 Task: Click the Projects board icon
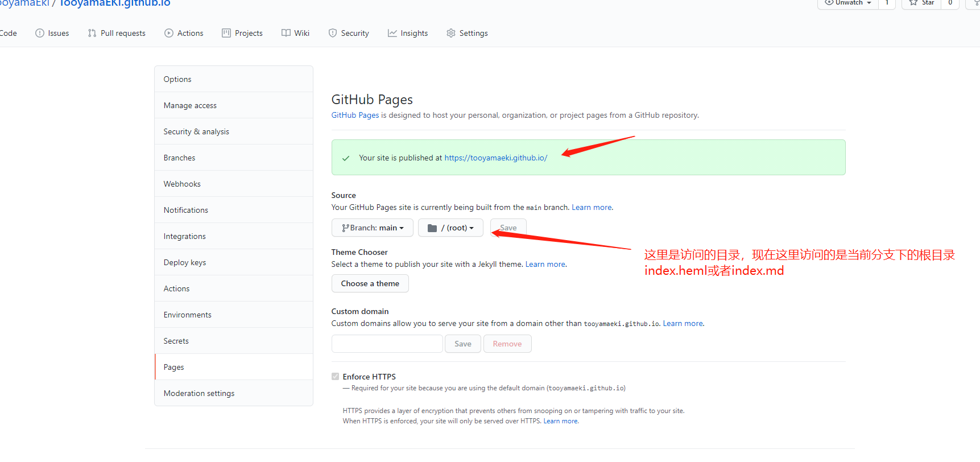[x=226, y=33]
